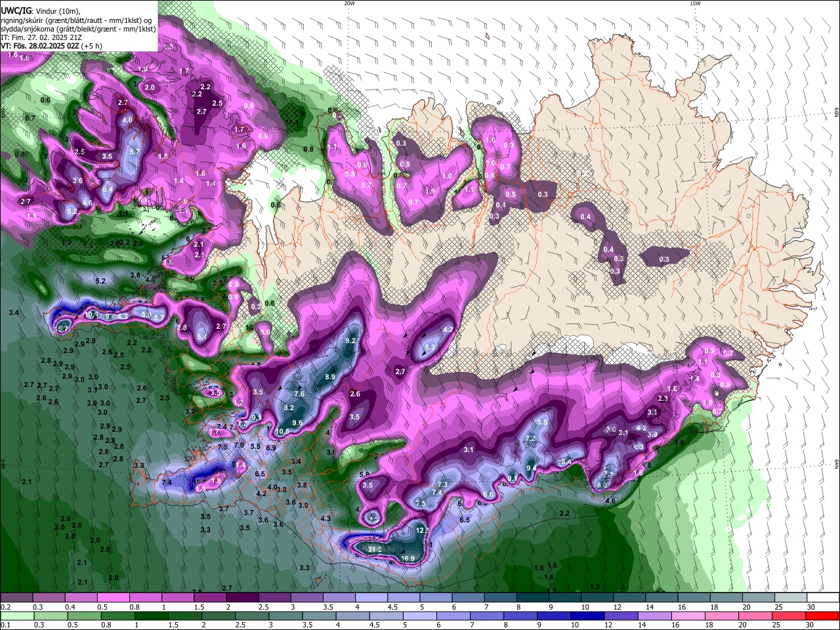Screen dimensions: 840x630
Task: Click the 7.6 value on the map
Action: pos(299,394)
